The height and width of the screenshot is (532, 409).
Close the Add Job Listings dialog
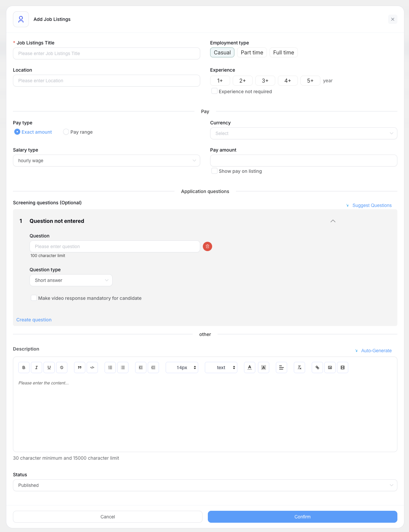[393, 19]
